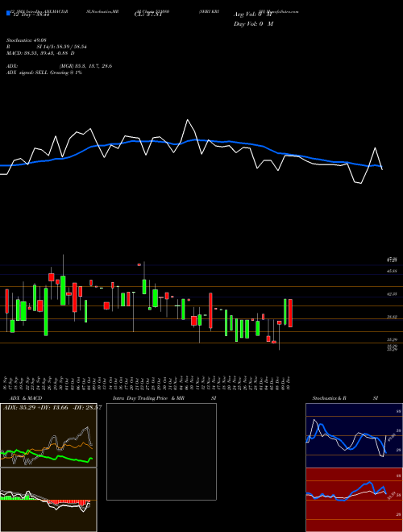
Task: Open the red RSI chart thumbnail
Action: coord(354,500)
